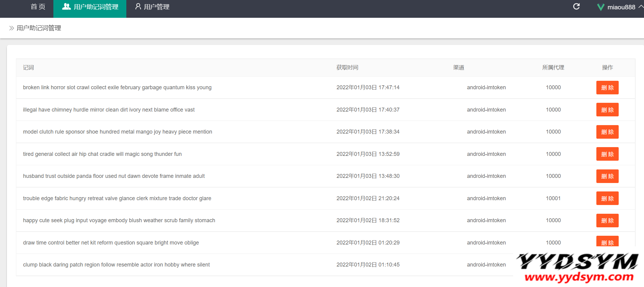Hit 删除 for the 18:31:52 record
644x287 pixels.
point(607,221)
